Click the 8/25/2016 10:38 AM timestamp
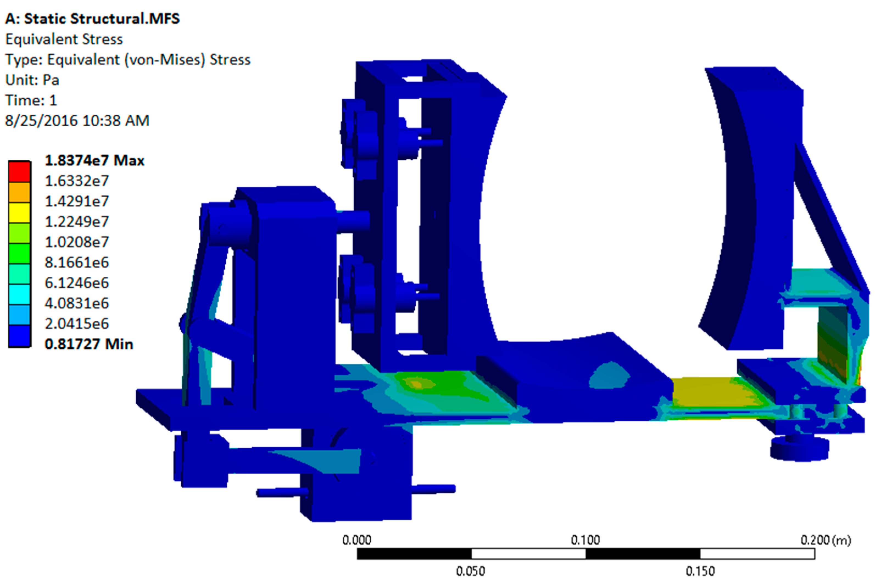The height and width of the screenshot is (588, 881). (x=77, y=121)
